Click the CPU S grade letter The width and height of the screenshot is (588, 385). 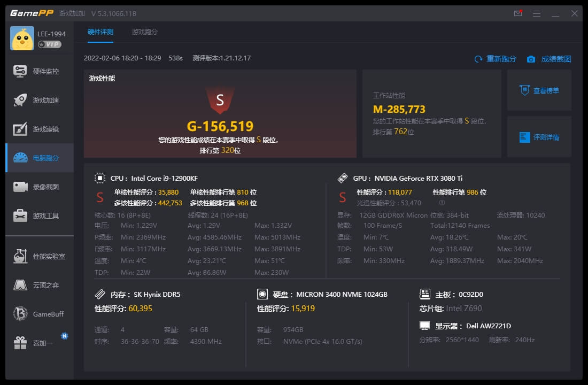[100, 197]
